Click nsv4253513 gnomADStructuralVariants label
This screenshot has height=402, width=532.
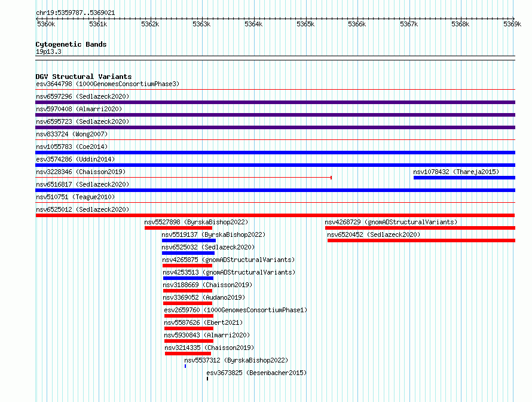coord(229,272)
